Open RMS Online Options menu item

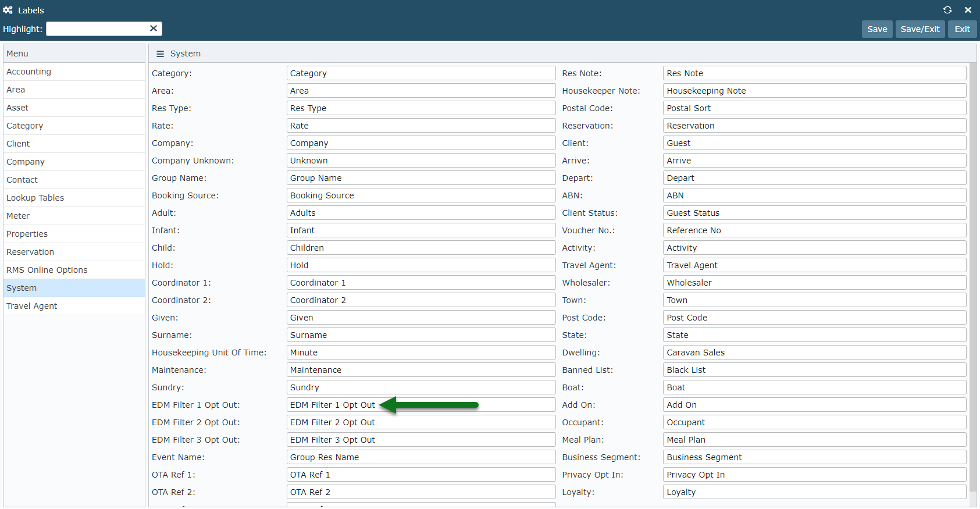[74, 270]
